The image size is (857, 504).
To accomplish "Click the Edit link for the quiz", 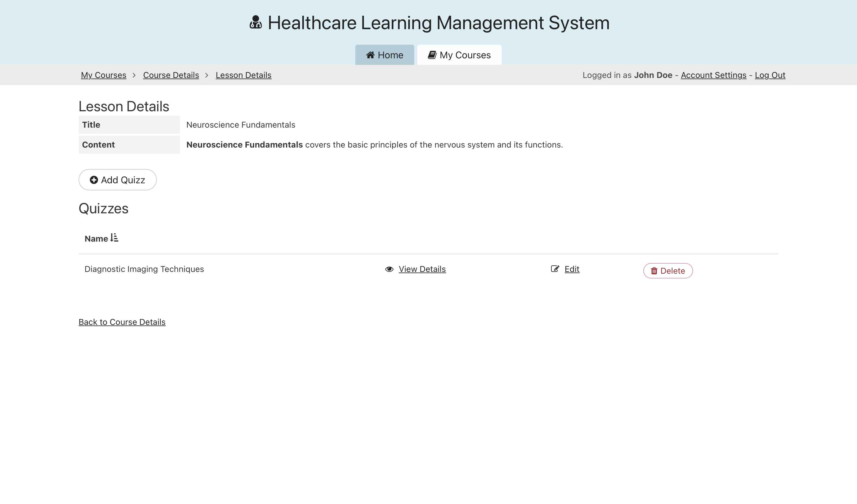I will click(x=572, y=269).
